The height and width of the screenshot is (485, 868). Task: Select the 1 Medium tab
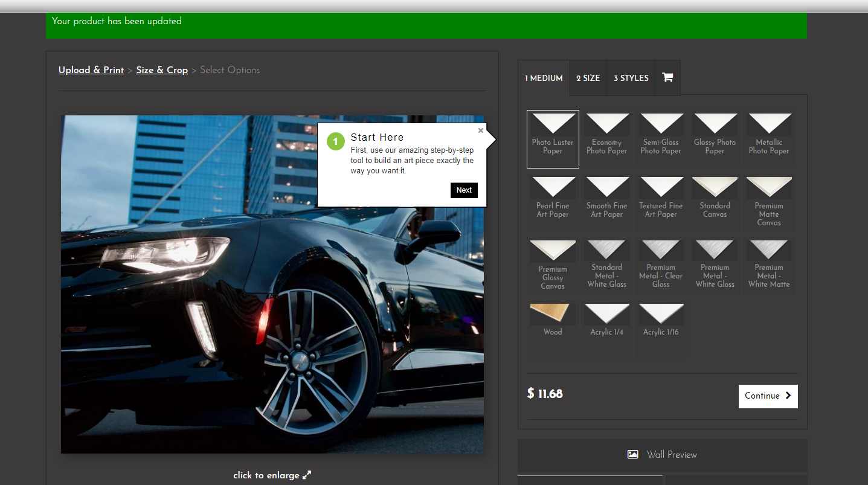(544, 78)
